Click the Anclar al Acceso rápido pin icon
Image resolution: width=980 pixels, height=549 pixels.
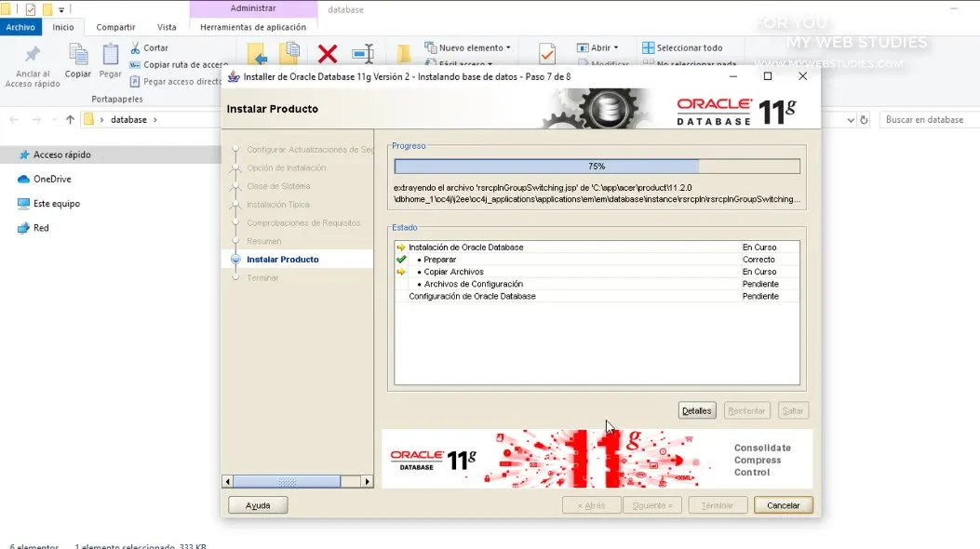pos(33,56)
